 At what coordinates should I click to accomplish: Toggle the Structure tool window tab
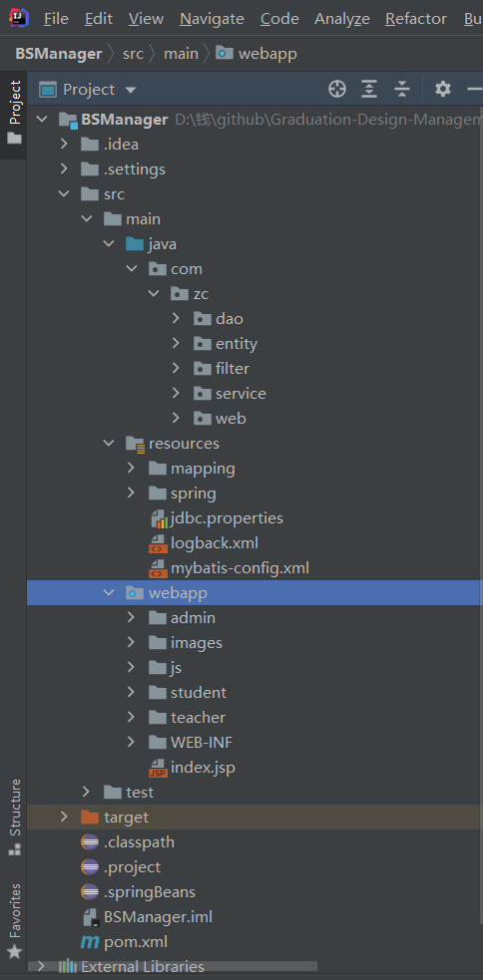point(14,817)
